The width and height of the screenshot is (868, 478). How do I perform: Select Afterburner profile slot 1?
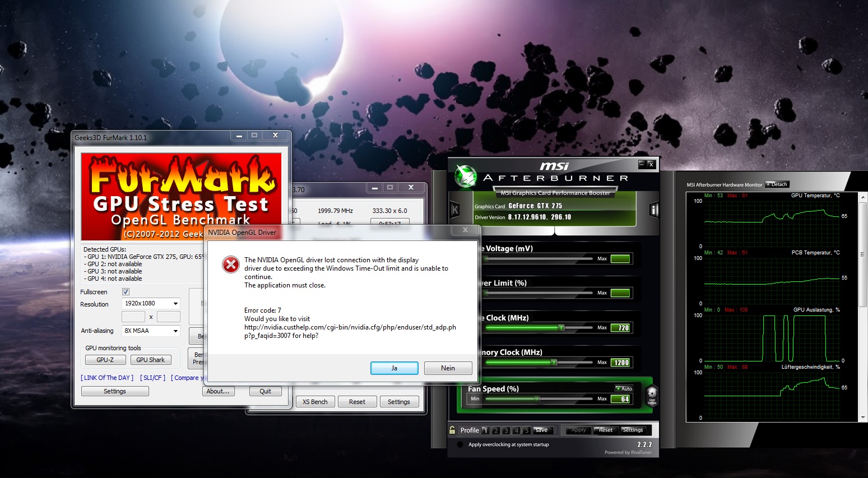point(486,430)
